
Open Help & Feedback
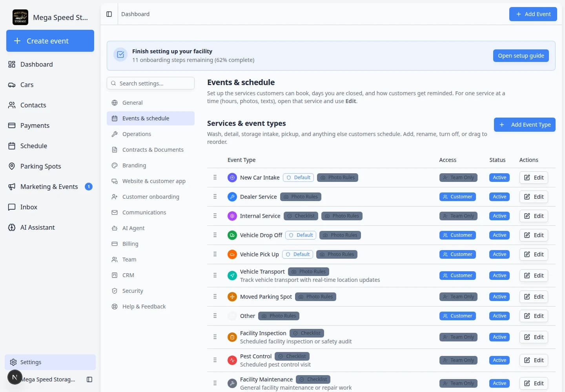tap(151, 307)
